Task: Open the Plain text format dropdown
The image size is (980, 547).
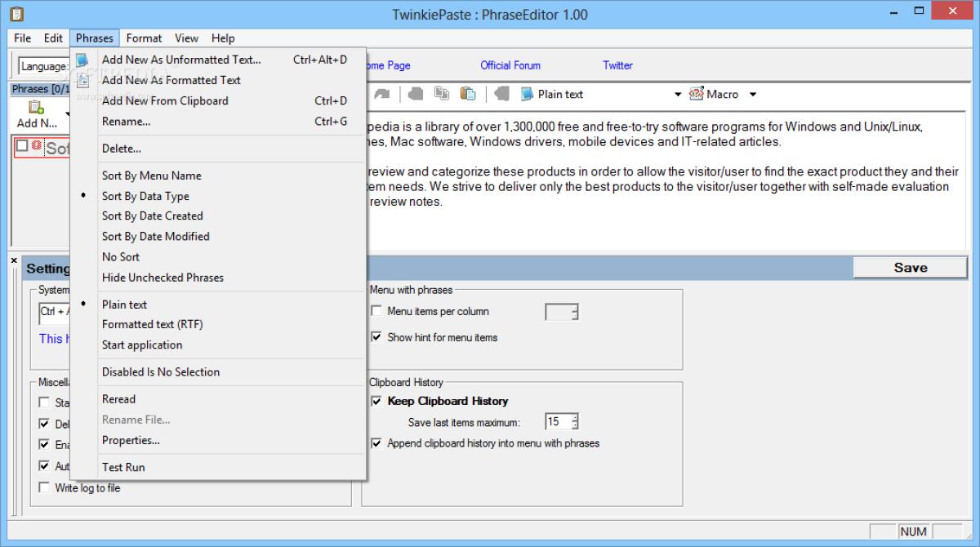Action: click(677, 95)
